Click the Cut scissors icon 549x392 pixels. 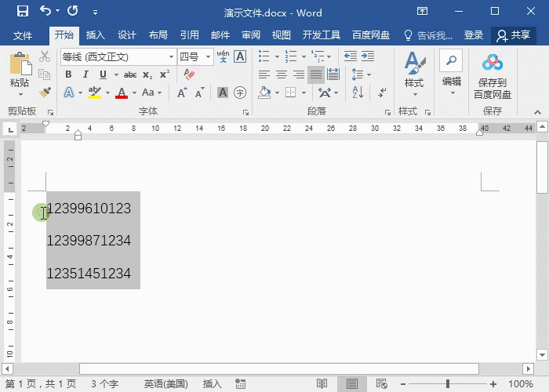pyautogui.click(x=45, y=56)
